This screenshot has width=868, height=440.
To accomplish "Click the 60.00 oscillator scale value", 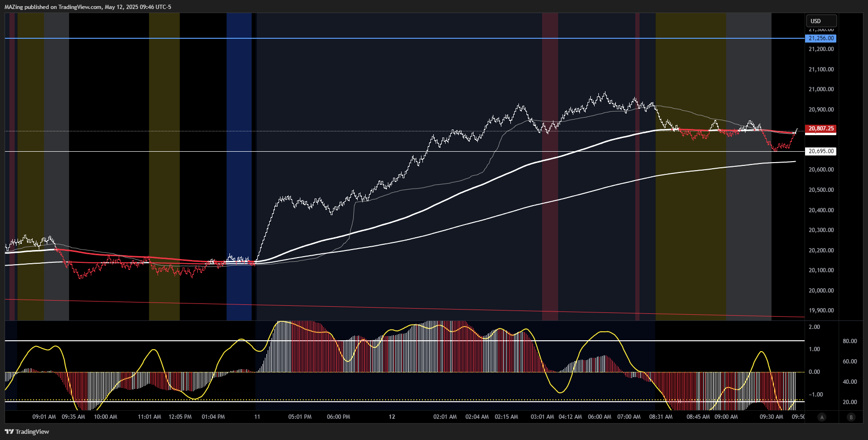I will pyautogui.click(x=850, y=362).
